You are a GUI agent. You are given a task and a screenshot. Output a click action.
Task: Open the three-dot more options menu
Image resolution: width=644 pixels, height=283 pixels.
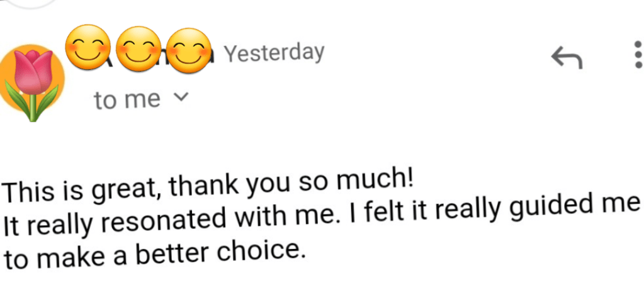[635, 57]
